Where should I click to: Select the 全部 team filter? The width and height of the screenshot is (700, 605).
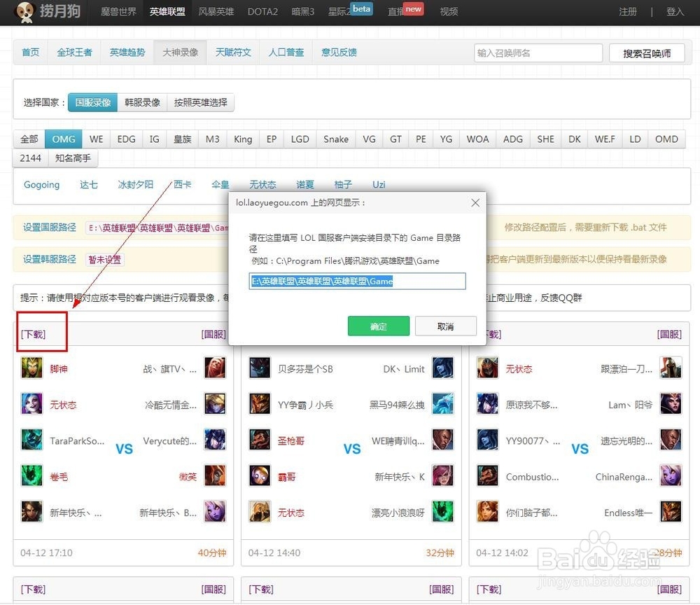[x=29, y=139]
